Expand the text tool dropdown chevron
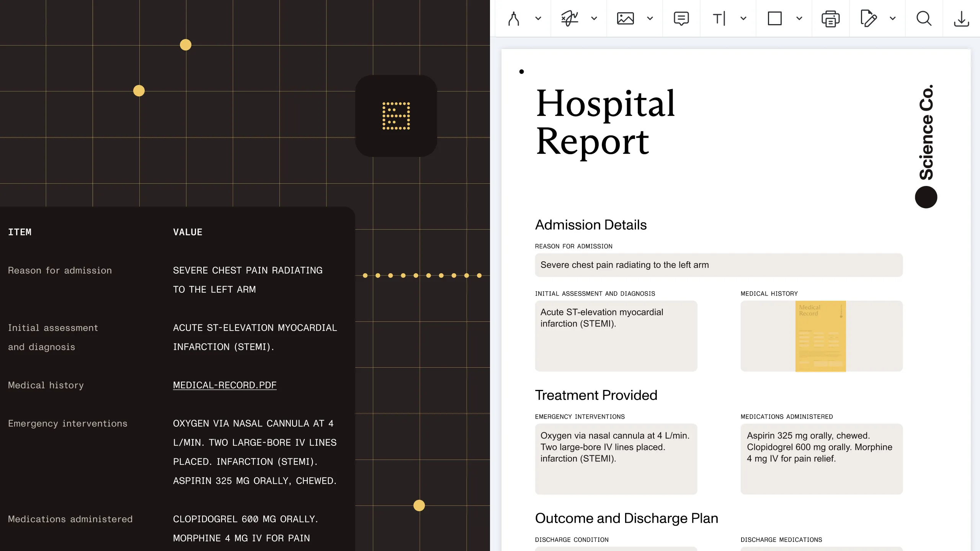The image size is (980, 551). [743, 18]
